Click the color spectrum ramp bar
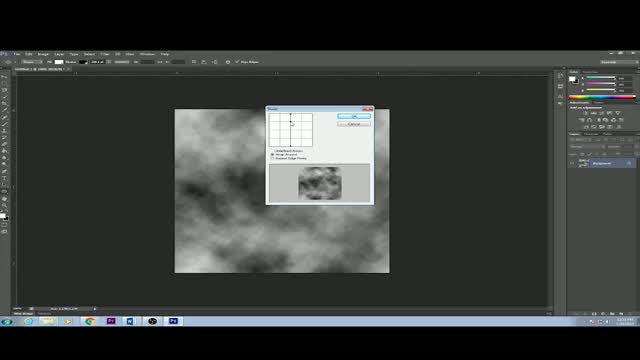640x360 pixels. (602, 97)
